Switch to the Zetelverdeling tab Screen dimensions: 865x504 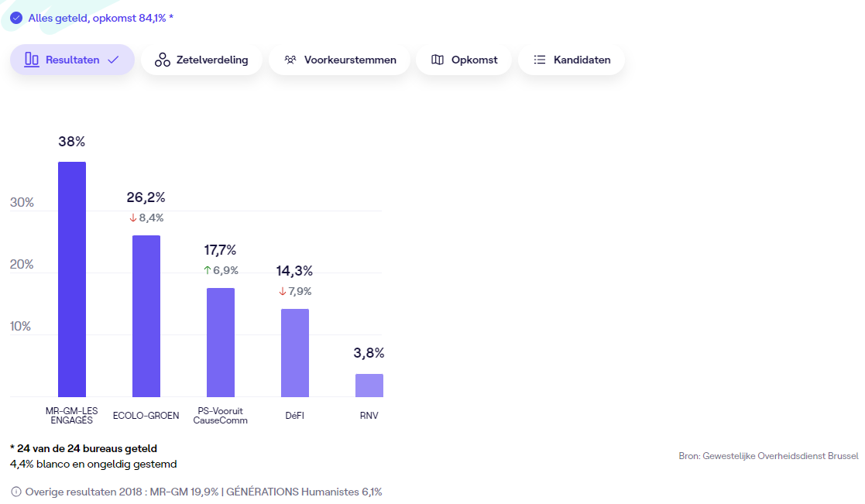(x=201, y=60)
